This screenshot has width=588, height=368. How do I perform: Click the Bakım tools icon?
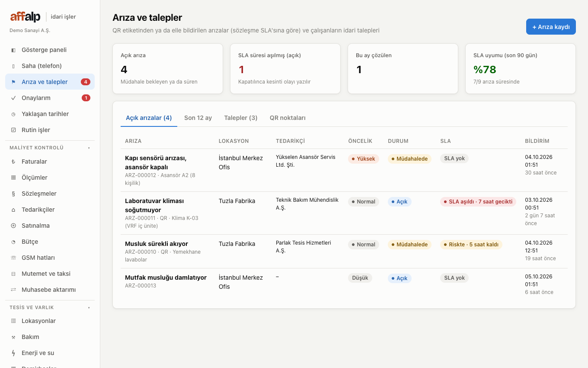pos(13,337)
